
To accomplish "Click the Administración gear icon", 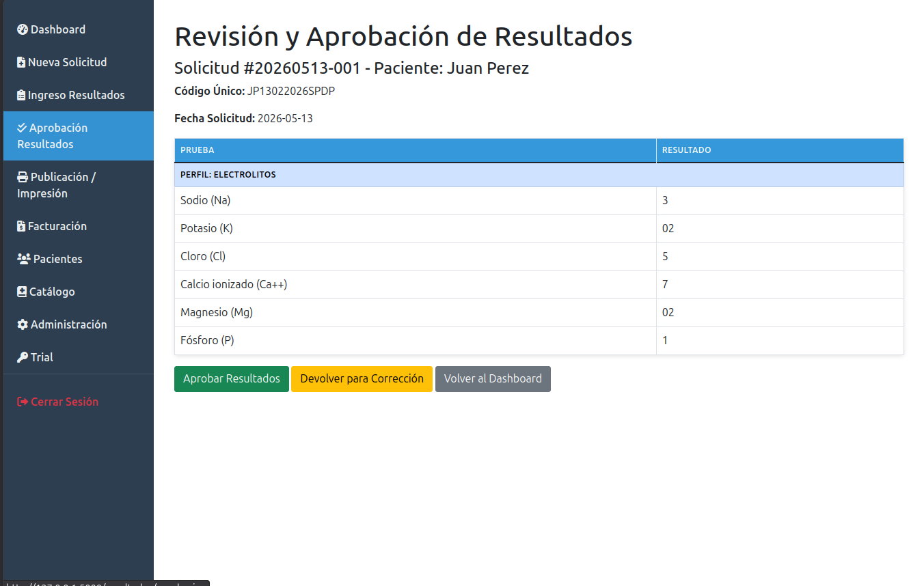I will point(23,324).
